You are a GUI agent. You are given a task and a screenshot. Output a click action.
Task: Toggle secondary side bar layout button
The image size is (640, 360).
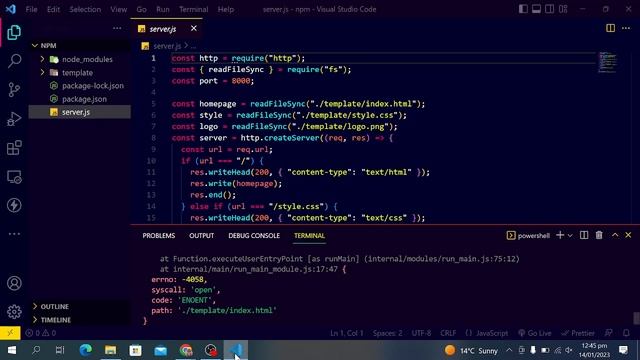[x=549, y=9]
